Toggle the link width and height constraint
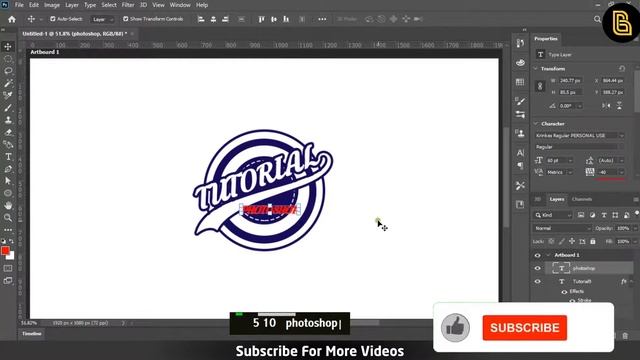This screenshot has height=360, width=640. pos(540,87)
